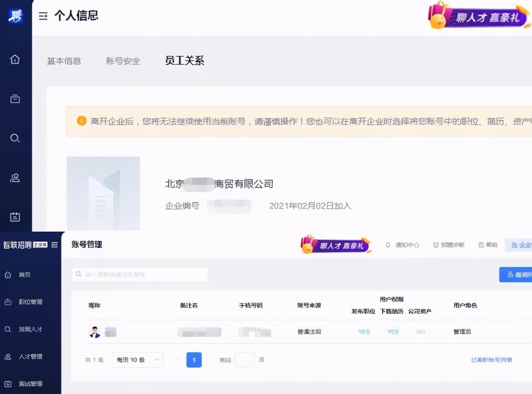Open the home icon in the left sidebar
The image size is (532, 394).
click(x=15, y=59)
